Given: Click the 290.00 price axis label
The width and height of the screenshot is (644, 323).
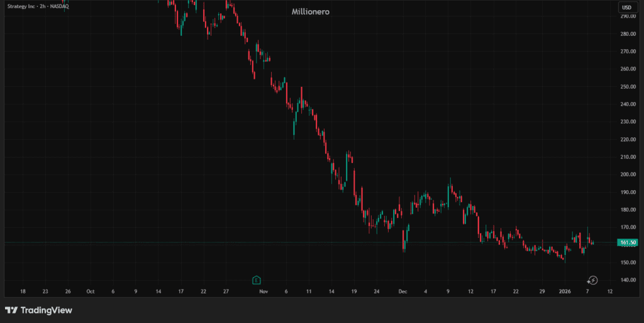Looking at the screenshot, I should (628, 16).
